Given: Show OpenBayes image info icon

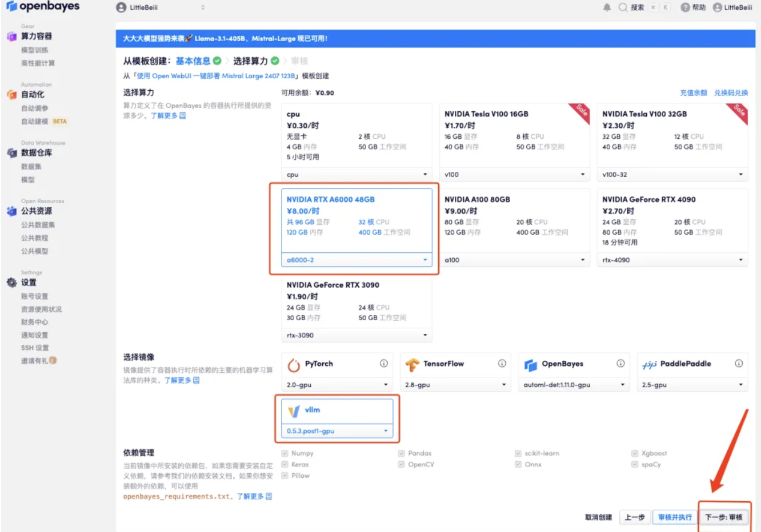Looking at the screenshot, I should pos(620,364).
